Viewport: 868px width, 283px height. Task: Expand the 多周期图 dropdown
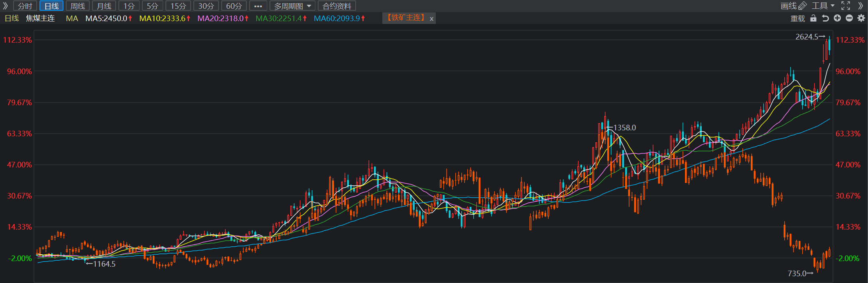(x=293, y=6)
